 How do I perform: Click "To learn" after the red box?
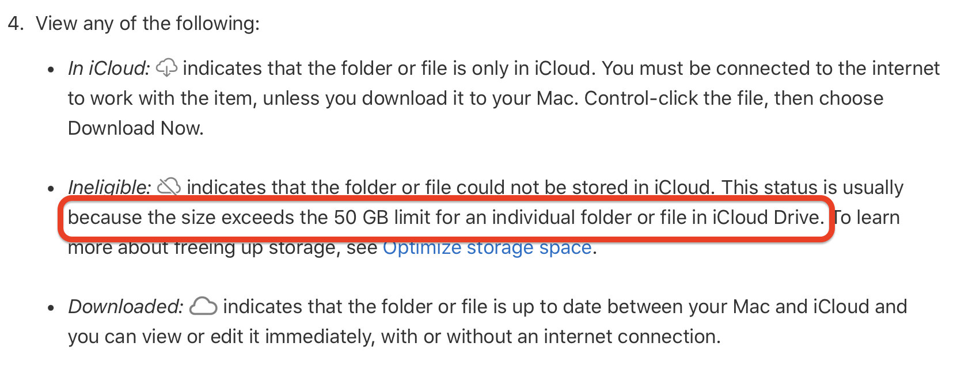point(867,218)
